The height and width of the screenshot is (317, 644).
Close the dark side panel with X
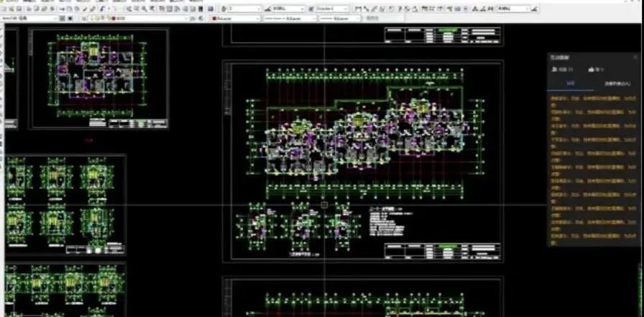point(635,58)
